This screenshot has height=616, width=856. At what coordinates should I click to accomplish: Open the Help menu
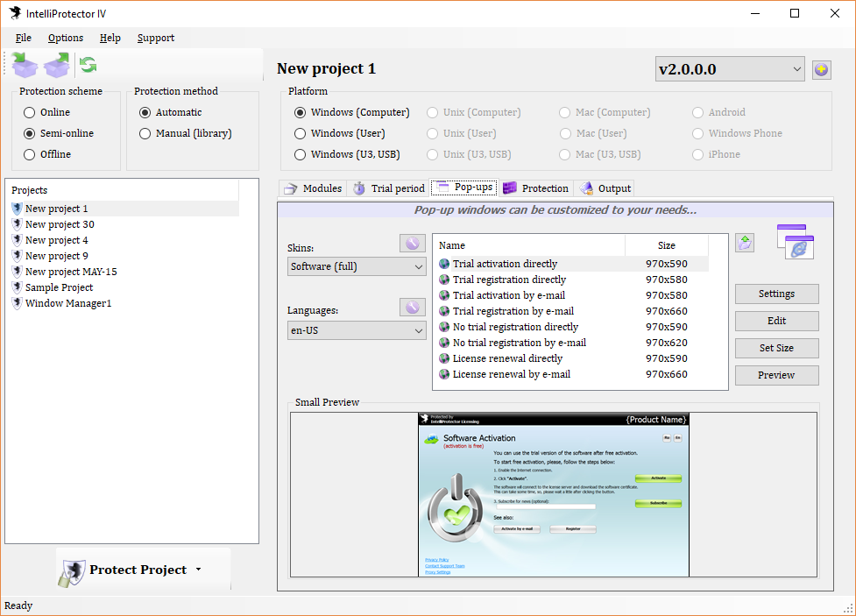tap(110, 38)
